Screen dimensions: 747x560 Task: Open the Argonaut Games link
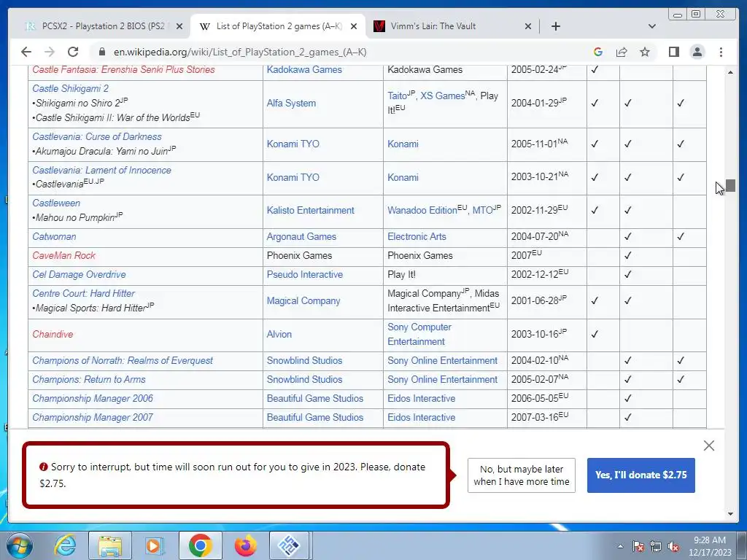click(x=301, y=237)
